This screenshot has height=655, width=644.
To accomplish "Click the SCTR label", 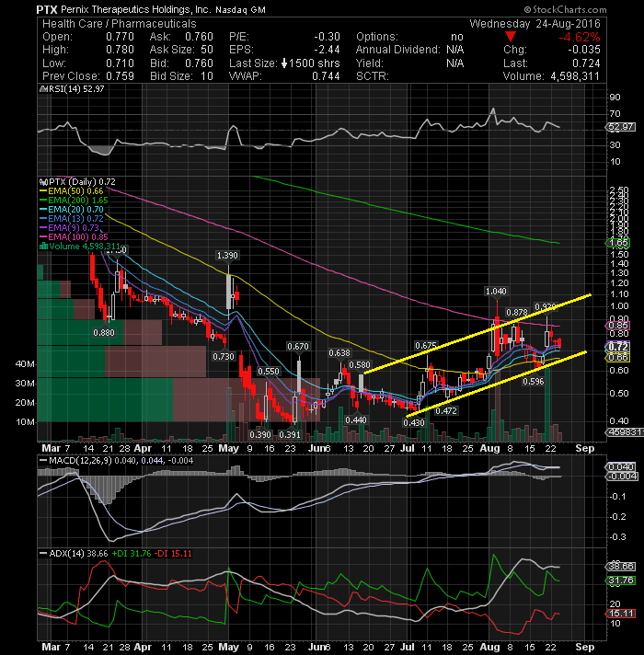I will pyautogui.click(x=372, y=76).
